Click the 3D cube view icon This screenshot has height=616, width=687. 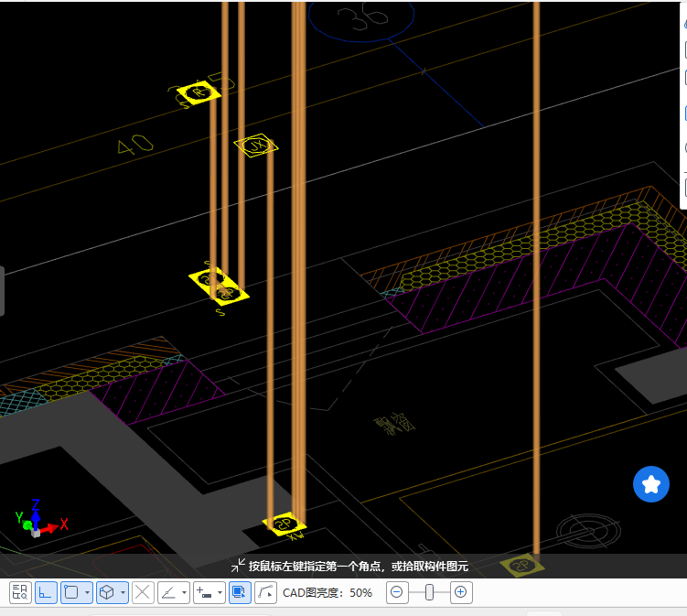point(106,592)
